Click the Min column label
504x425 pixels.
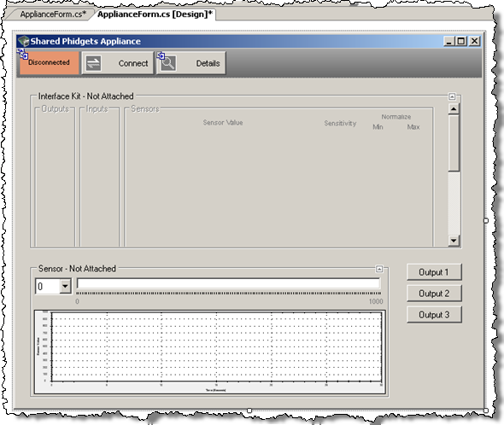(x=378, y=127)
